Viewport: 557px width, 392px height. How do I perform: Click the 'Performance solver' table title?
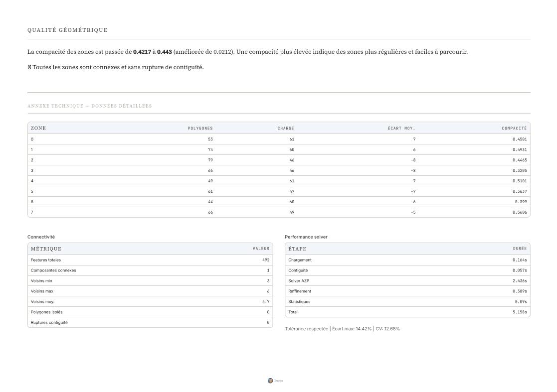[x=306, y=237]
